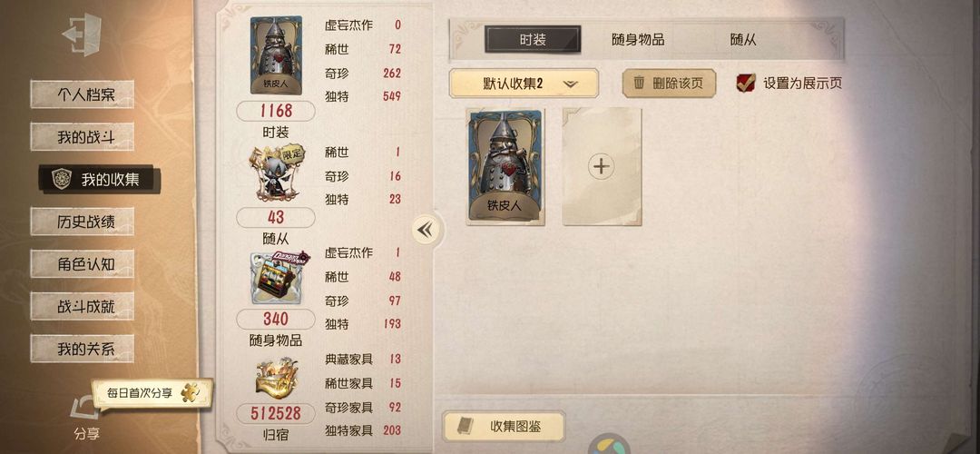Screen dimensions: 980x454
Task: Toggle the 设置为展示页 checkbox
Action: (x=746, y=84)
